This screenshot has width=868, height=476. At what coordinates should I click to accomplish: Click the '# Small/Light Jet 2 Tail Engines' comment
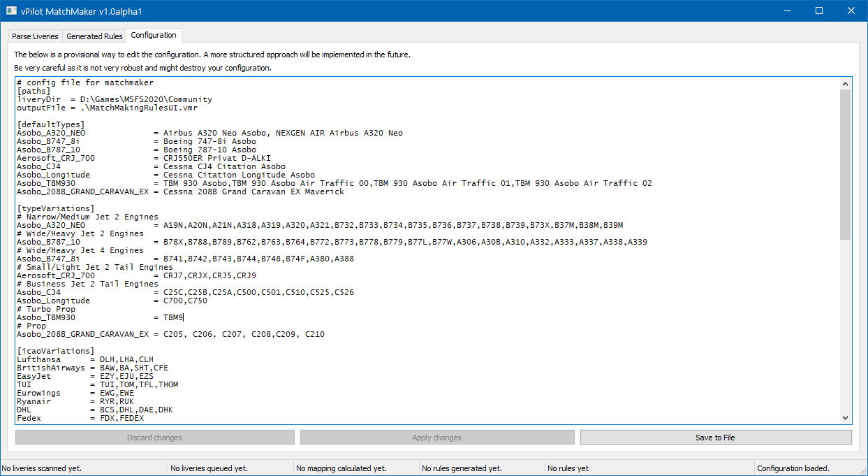pyautogui.click(x=95, y=267)
